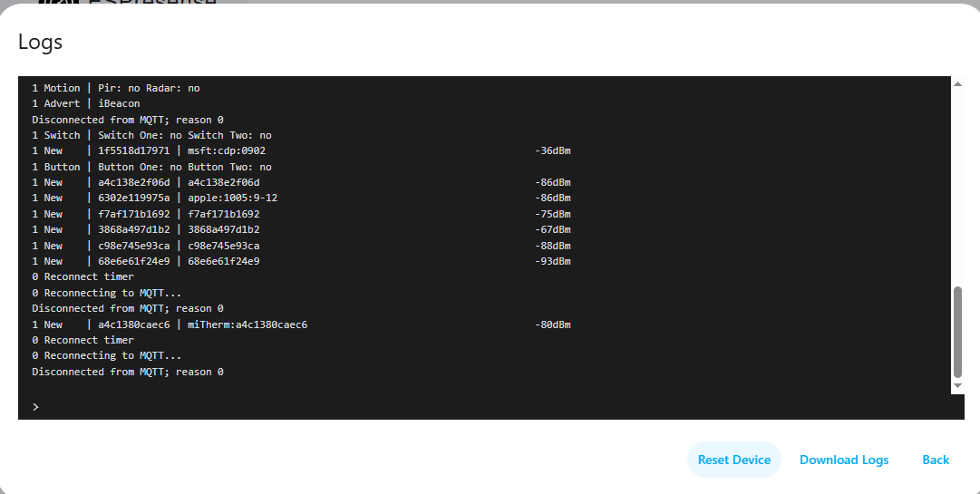Select the msft:cdp:0902 log entry
This screenshot has height=494, width=980.
227,150
